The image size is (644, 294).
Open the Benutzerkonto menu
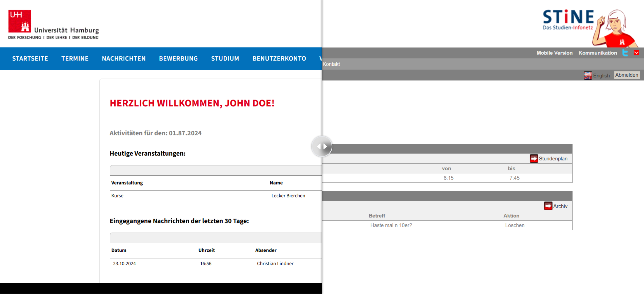click(x=279, y=59)
